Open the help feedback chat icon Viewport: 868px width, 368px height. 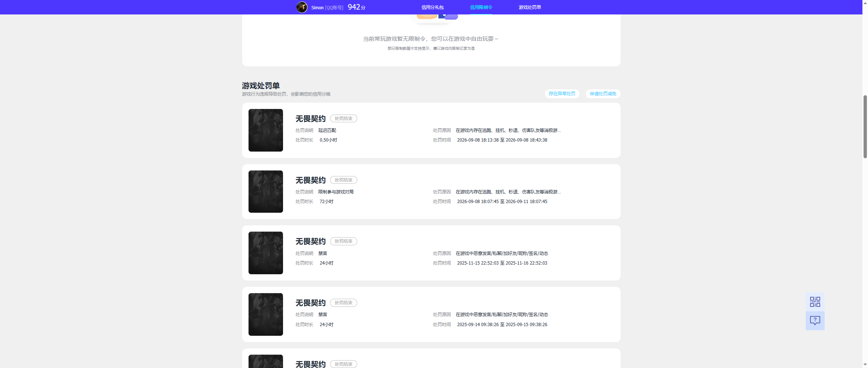click(x=815, y=321)
